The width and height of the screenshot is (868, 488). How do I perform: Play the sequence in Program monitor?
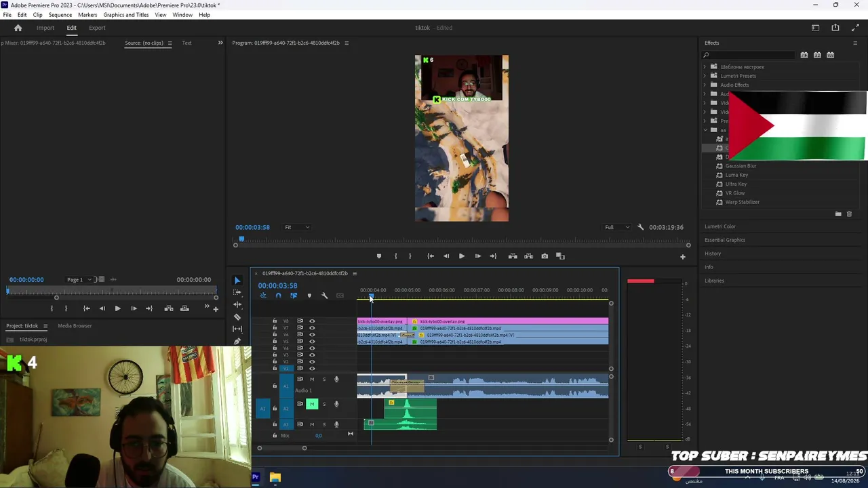coord(462,256)
